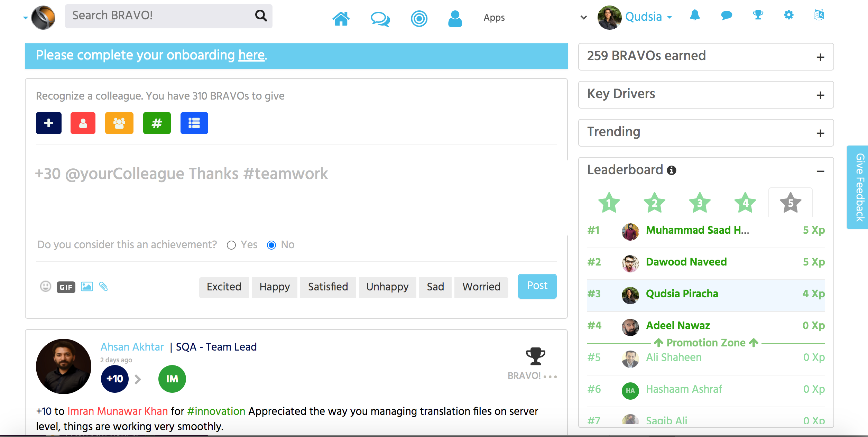Click the dark blue plus points button

point(49,123)
